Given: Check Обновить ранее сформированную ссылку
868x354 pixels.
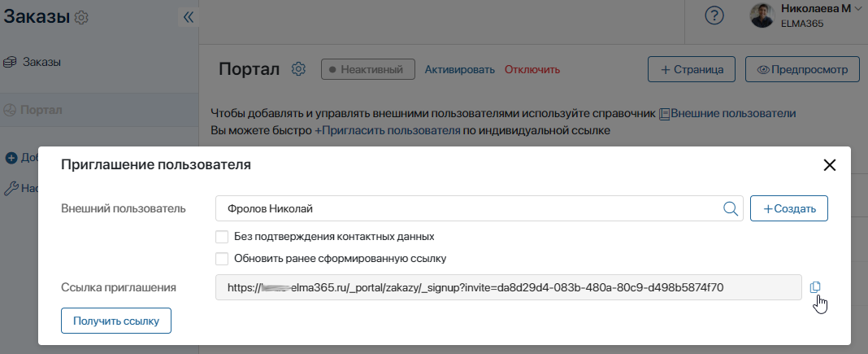Looking at the screenshot, I should 222,258.
